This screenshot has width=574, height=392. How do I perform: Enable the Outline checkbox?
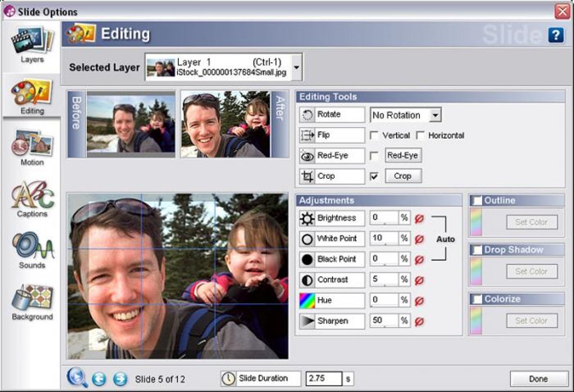click(x=477, y=201)
